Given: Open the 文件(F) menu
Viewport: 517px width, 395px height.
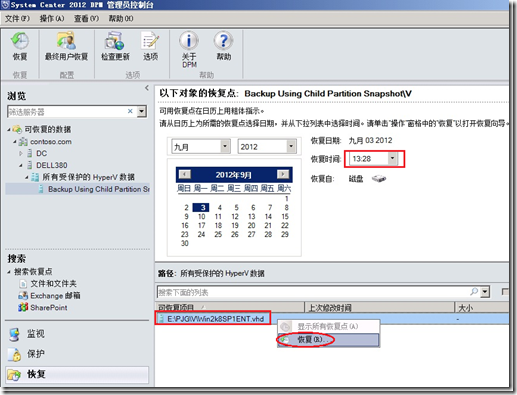Looking at the screenshot, I should tap(17, 18).
